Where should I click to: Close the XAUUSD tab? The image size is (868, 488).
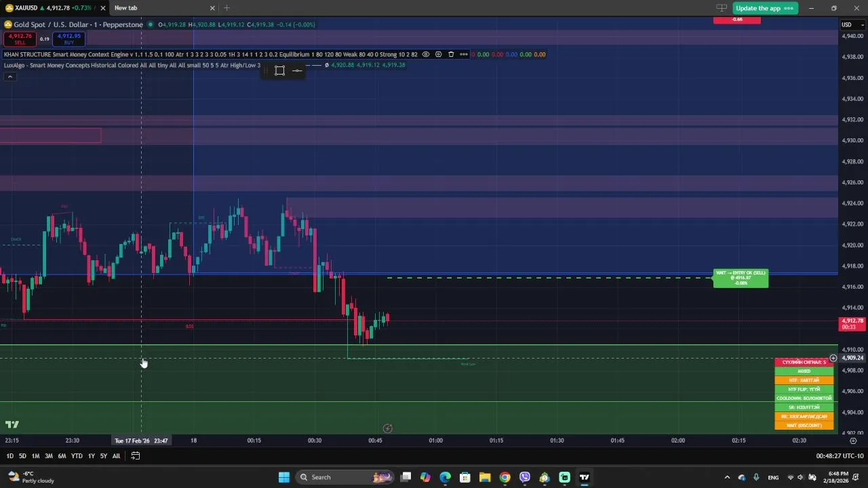[102, 8]
